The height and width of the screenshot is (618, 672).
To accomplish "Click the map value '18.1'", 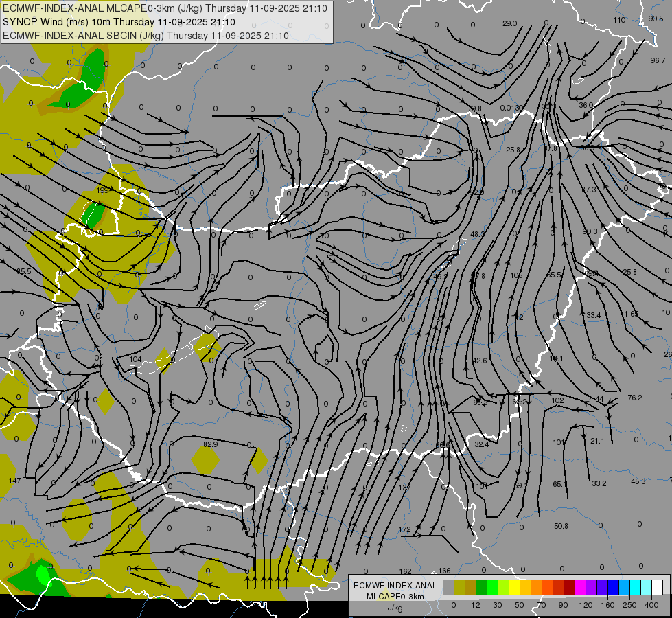I will point(556,358).
